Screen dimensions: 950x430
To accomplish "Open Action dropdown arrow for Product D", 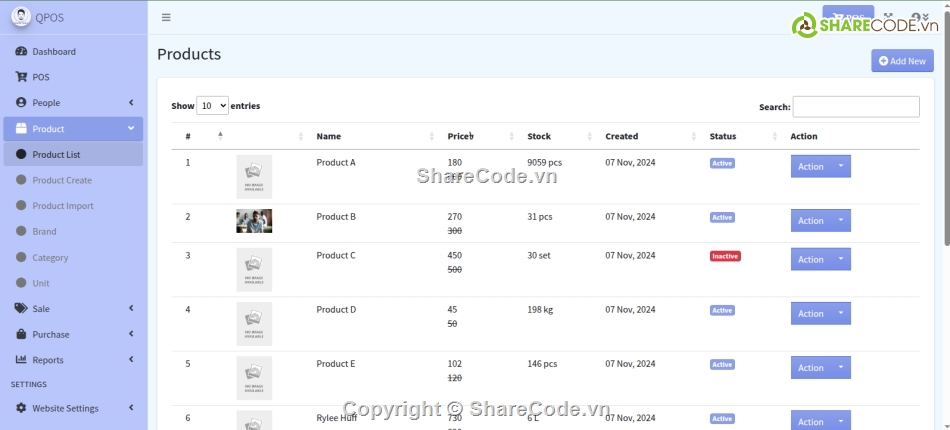I will click(x=841, y=313).
